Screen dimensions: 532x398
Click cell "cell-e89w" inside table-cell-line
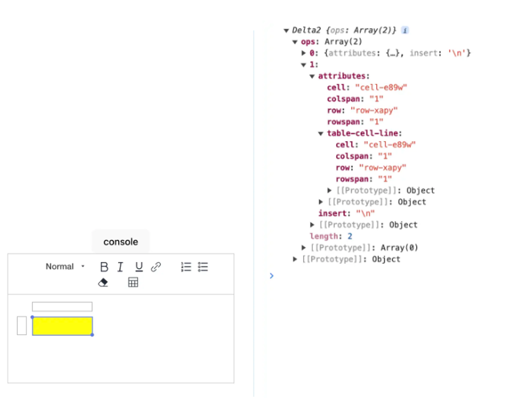389,145
